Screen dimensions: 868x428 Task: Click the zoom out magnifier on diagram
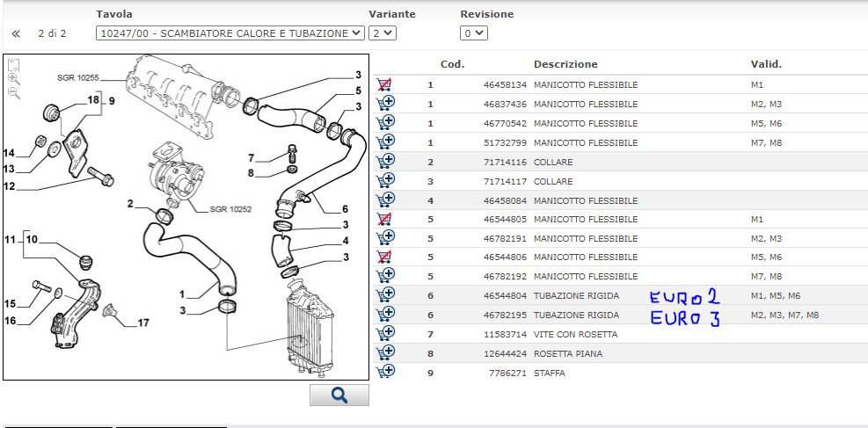[13, 92]
